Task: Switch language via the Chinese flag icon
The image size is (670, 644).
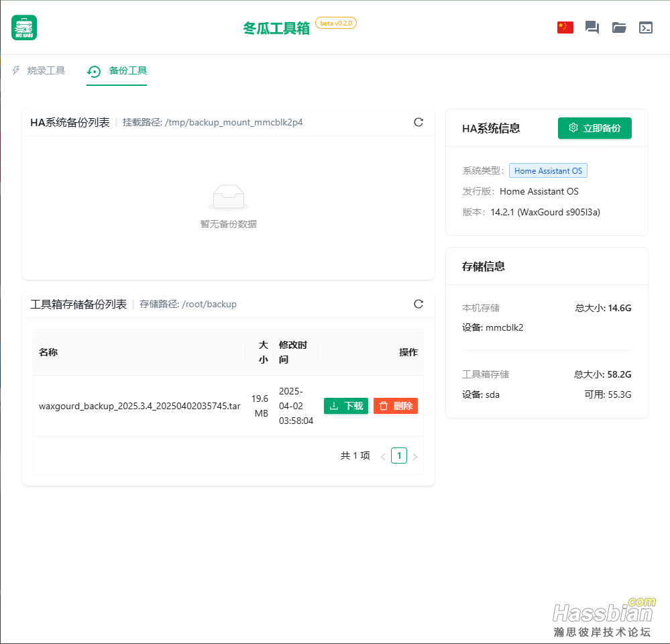Action: tap(565, 28)
